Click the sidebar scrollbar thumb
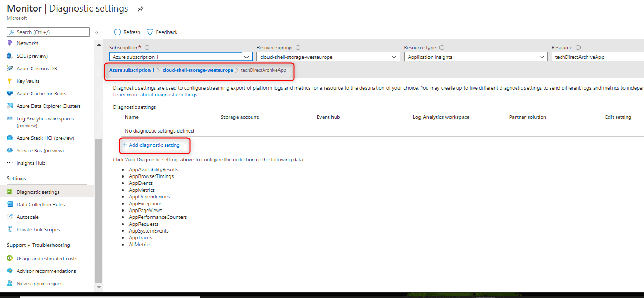This screenshot has width=644, height=298. [99, 211]
